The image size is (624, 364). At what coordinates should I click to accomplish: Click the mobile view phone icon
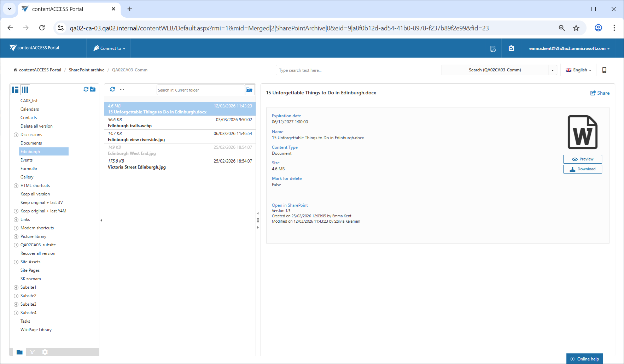[x=604, y=70]
